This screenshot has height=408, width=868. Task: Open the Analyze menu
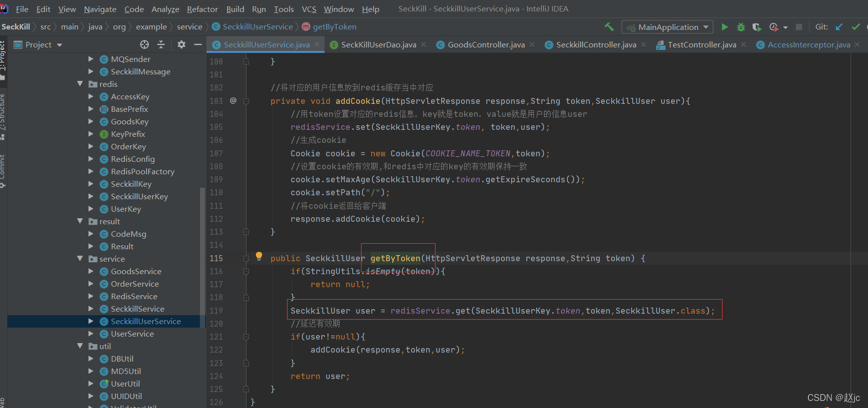pos(165,9)
